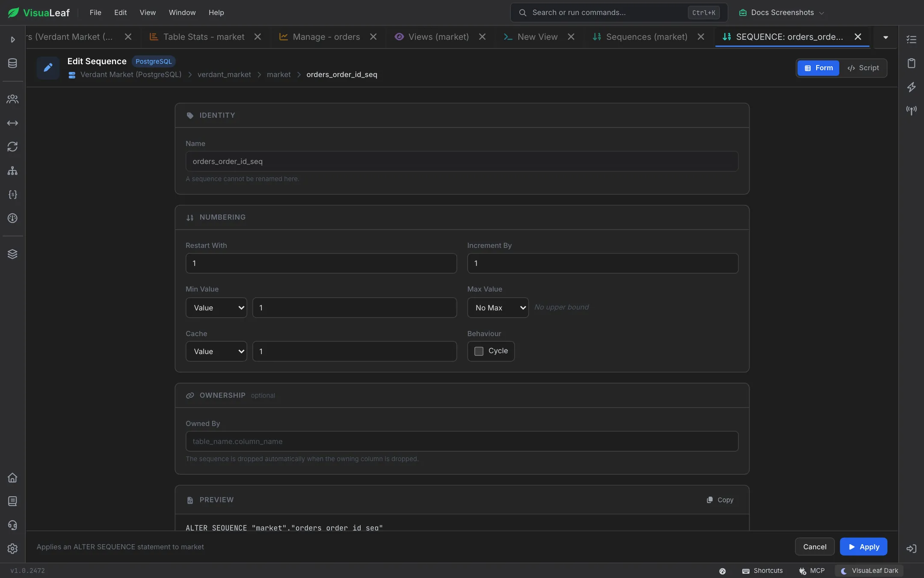
Task: Click the Restart With input field
Action: pyautogui.click(x=321, y=263)
